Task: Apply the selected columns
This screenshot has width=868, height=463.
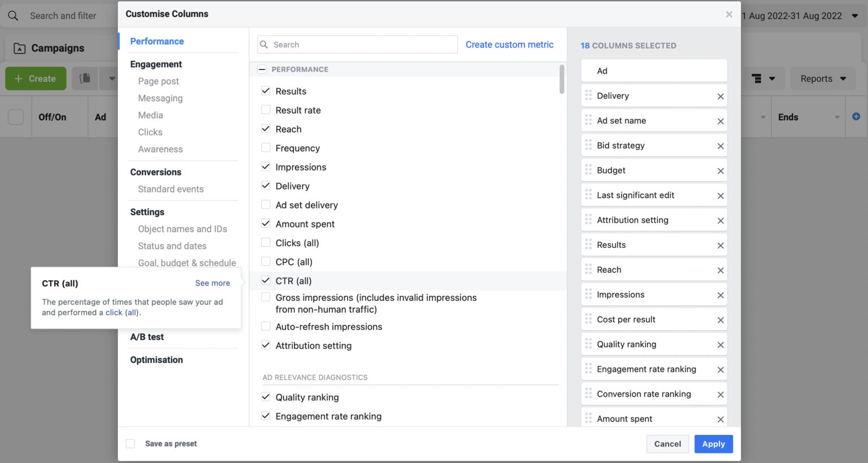Action: [713, 444]
